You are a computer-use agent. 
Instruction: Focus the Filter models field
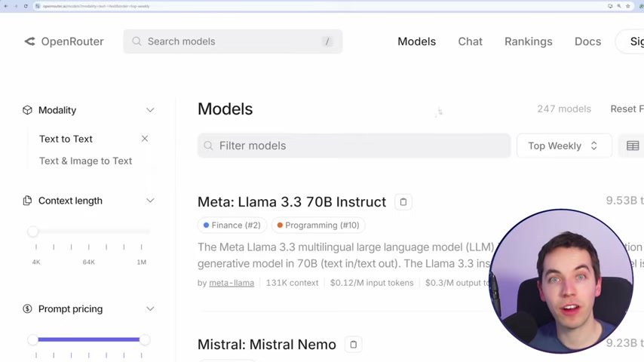(354, 146)
